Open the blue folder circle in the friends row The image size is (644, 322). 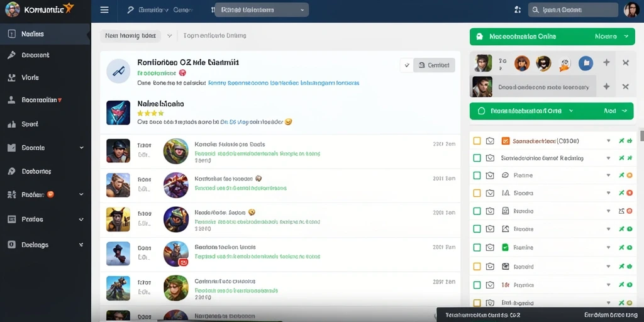[586, 63]
